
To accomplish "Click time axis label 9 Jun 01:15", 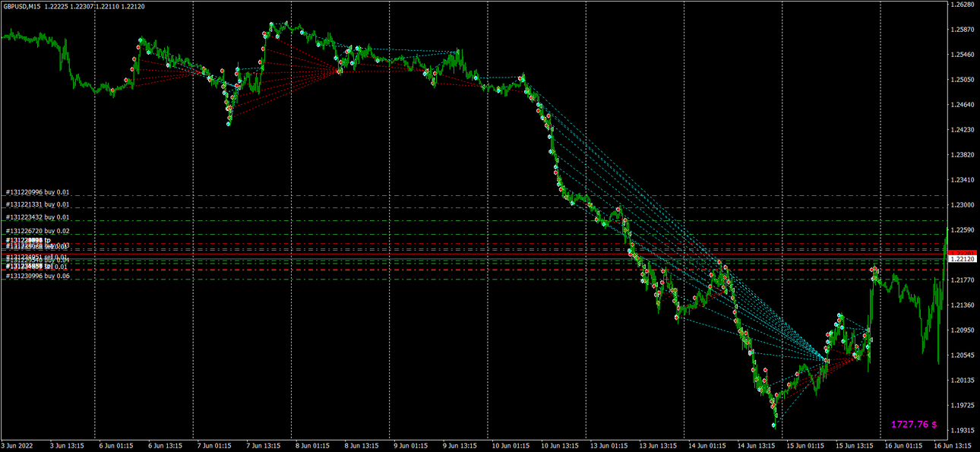I will point(410,446).
